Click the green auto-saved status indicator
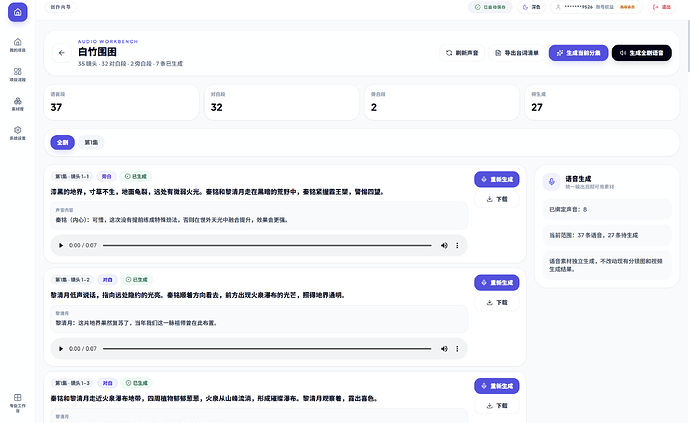 (490, 7)
